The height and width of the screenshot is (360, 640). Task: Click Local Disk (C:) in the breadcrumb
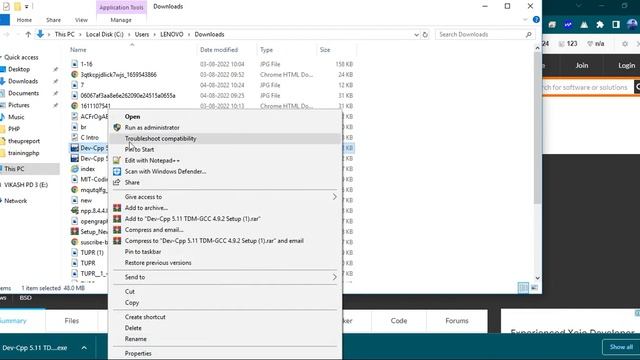pyautogui.click(x=104, y=35)
